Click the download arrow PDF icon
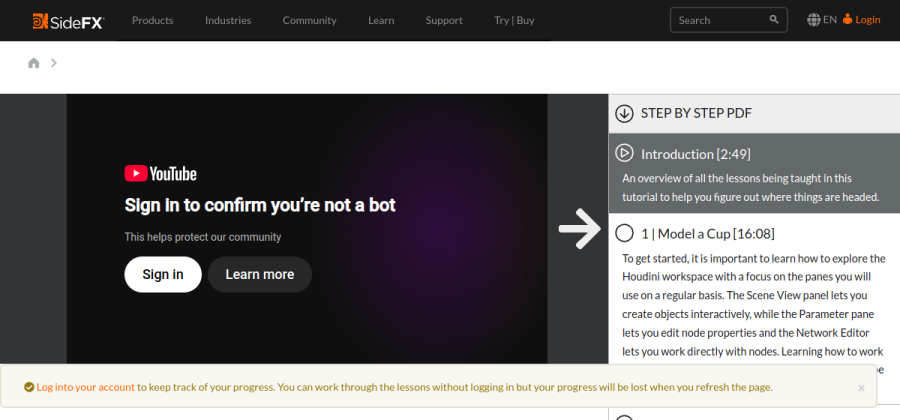Image resolution: width=900 pixels, height=420 pixels. click(x=624, y=114)
